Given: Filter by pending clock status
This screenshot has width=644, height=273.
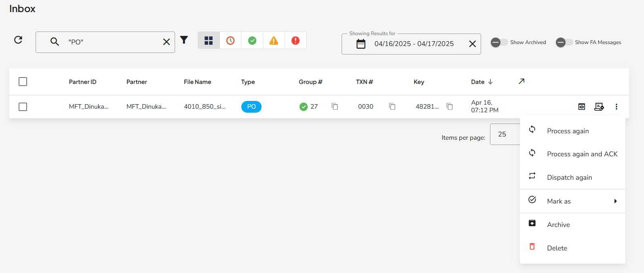Looking at the screenshot, I should (x=230, y=40).
